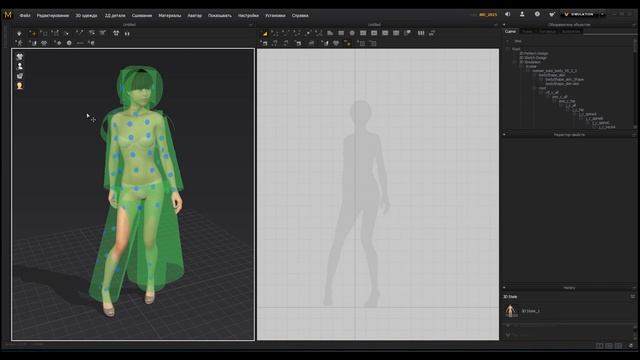Open the rendering style head icon
The width and height of the screenshot is (640, 360).
tap(20, 86)
